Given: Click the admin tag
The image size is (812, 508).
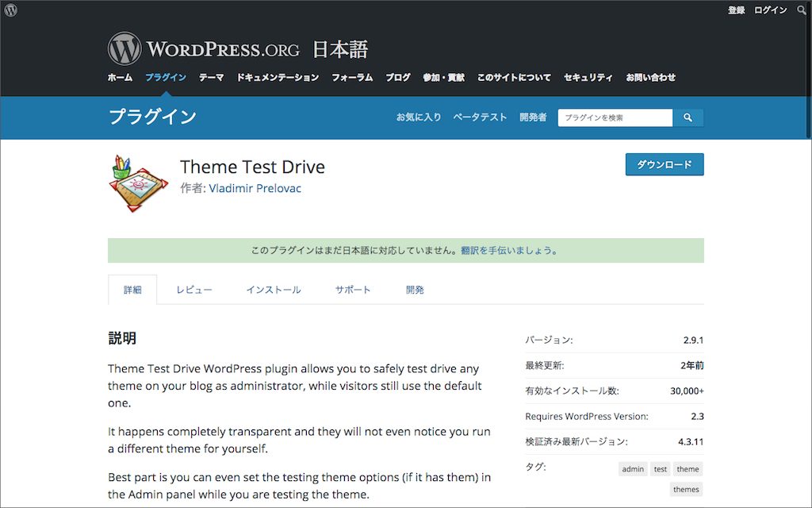Looking at the screenshot, I should (633, 469).
